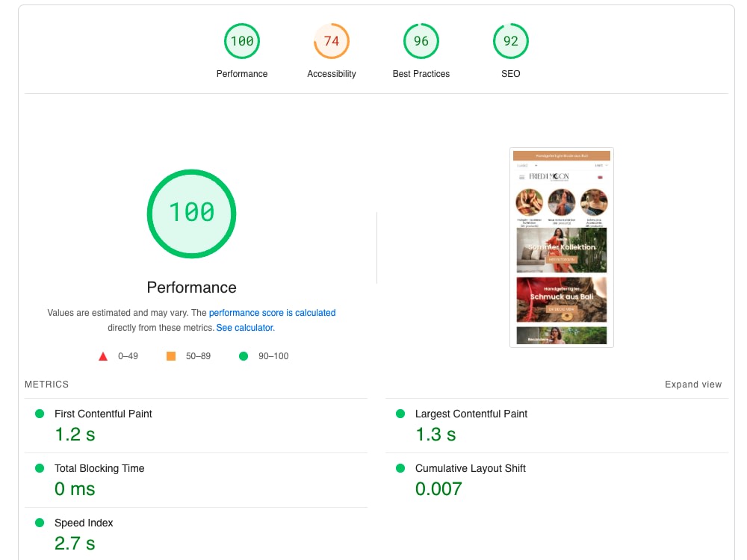747x560 pixels.
Task: Select the 0.007 layout shift value
Action: 438,488
